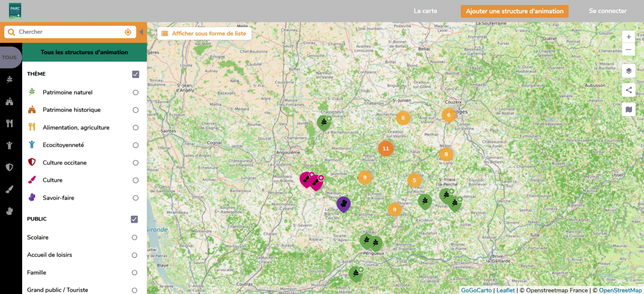Click the Chercher search field
Image resolution: width=644 pixels, height=294 pixels.
[x=70, y=32]
